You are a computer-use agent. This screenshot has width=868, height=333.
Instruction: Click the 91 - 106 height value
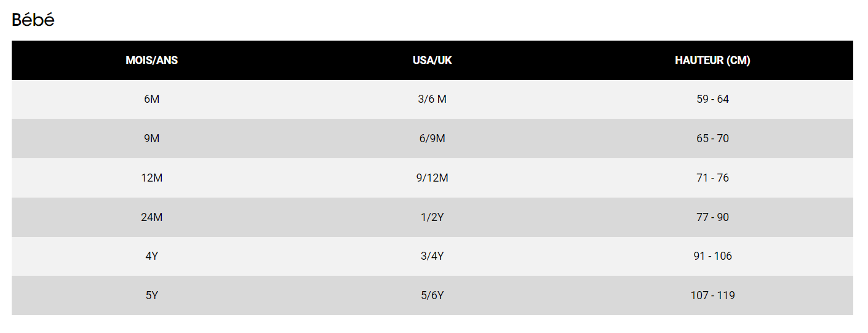click(x=712, y=256)
